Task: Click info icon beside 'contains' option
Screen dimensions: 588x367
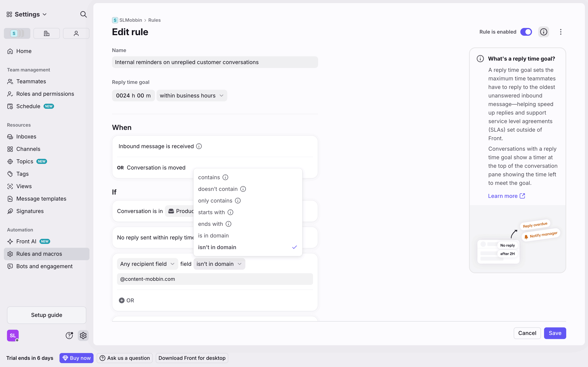Action: pyautogui.click(x=225, y=177)
